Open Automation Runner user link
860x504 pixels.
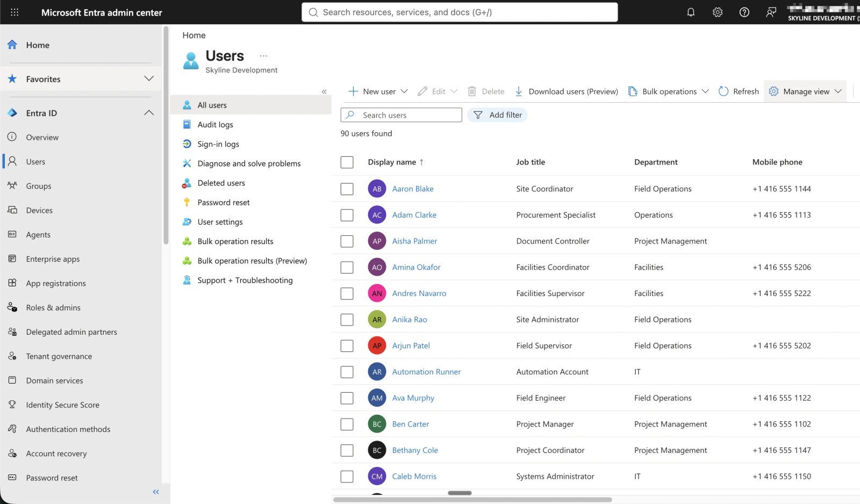[x=426, y=372]
